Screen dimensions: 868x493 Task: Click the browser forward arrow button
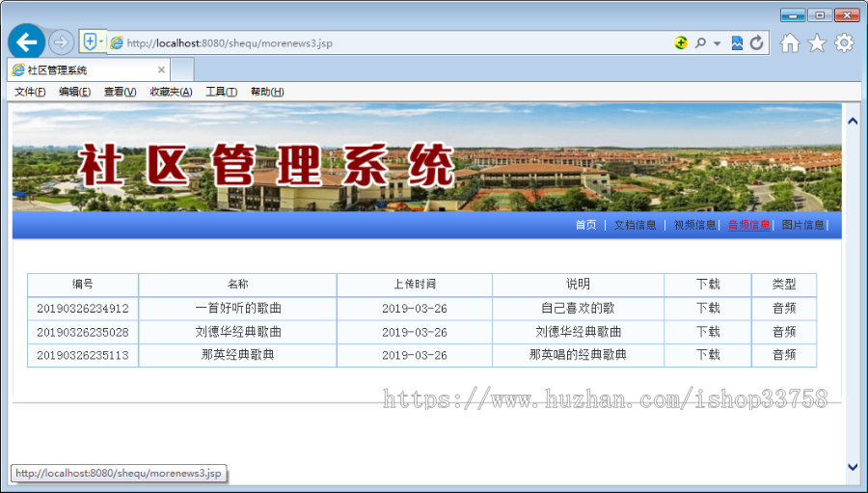61,42
